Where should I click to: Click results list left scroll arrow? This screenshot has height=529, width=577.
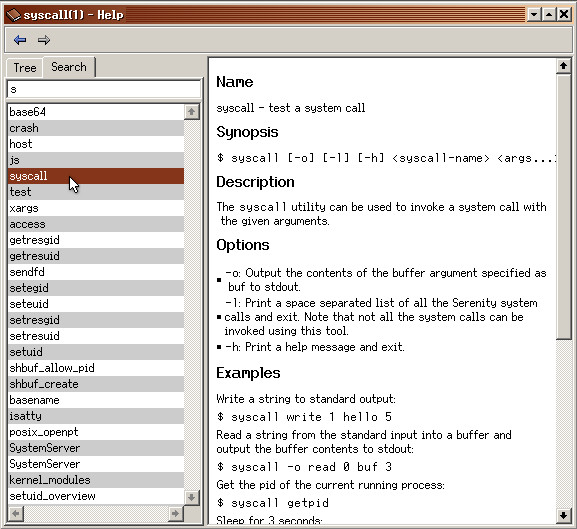(x=15, y=514)
